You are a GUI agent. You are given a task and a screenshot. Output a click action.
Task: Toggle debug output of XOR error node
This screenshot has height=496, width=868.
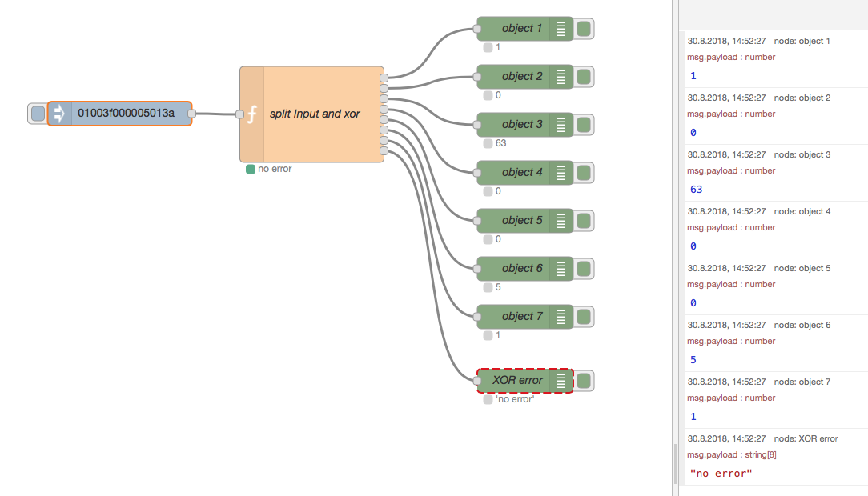coord(584,381)
